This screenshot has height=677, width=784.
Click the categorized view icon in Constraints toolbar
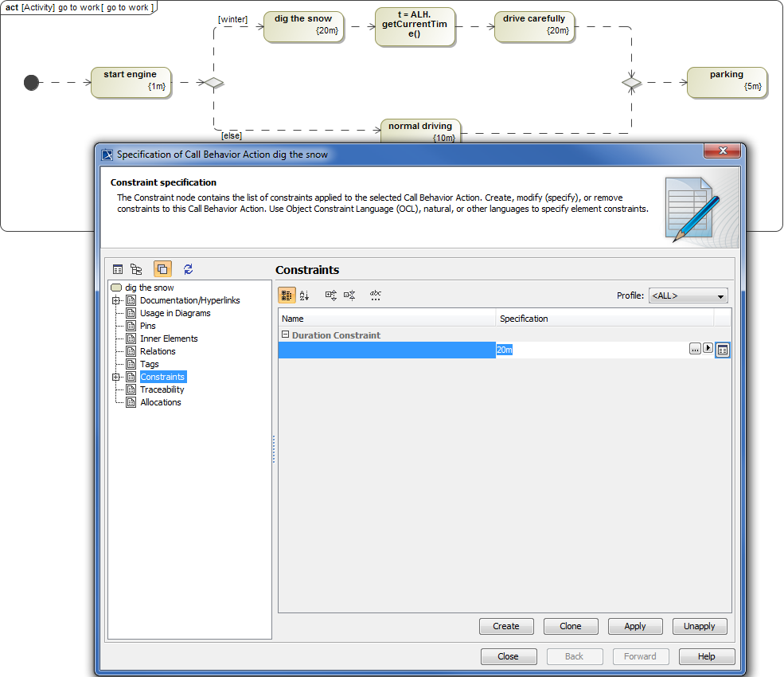click(x=287, y=295)
